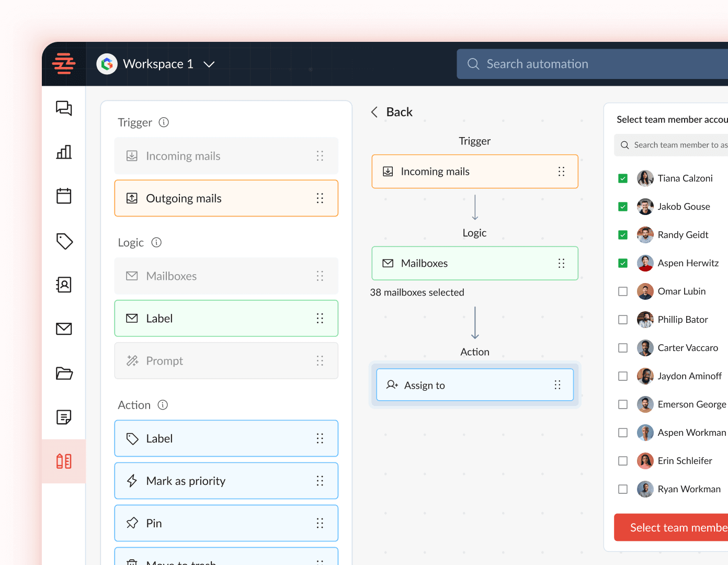Click drag handle dots on Mark as priority

[320, 481]
